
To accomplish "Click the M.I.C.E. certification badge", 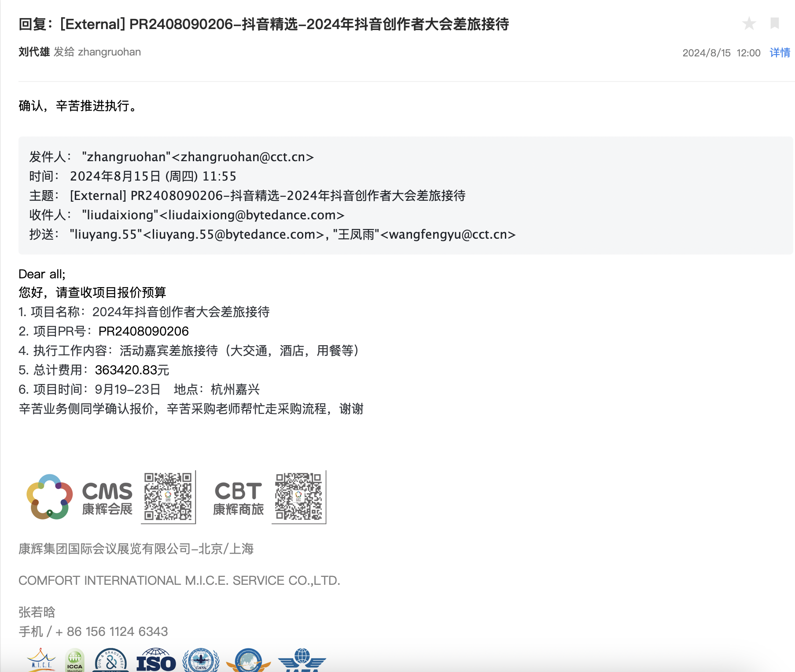I will point(41,661).
